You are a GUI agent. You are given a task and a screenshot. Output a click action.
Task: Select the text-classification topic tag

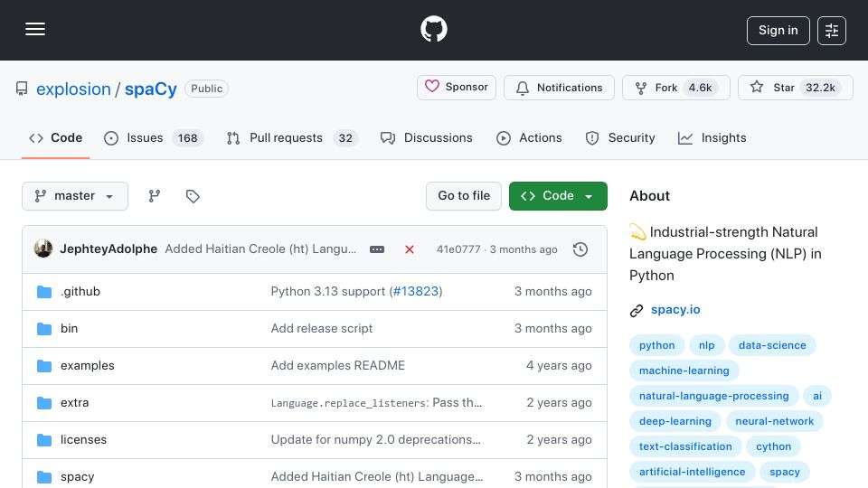click(x=685, y=447)
